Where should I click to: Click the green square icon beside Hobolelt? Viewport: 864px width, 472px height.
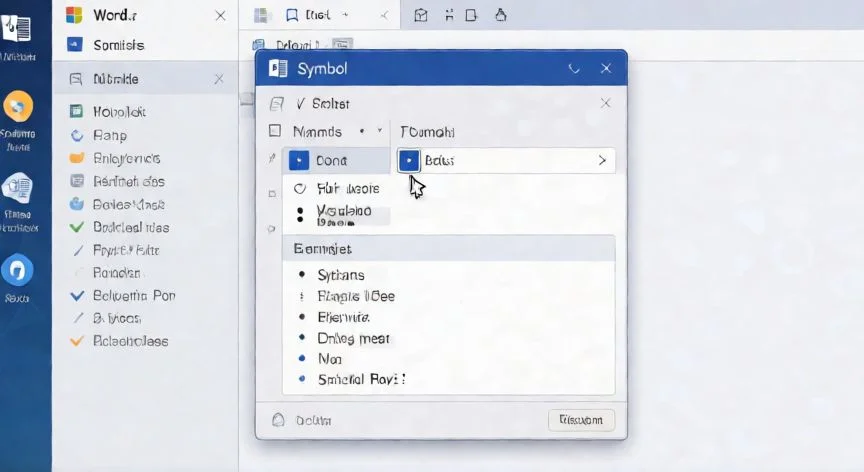click(76, 111)
